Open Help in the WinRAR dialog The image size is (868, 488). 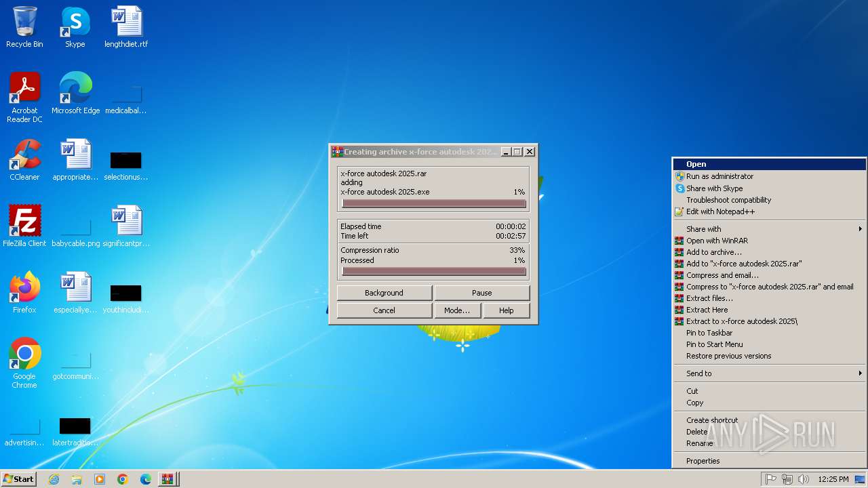pyautogui.click(x=507, y=310)
